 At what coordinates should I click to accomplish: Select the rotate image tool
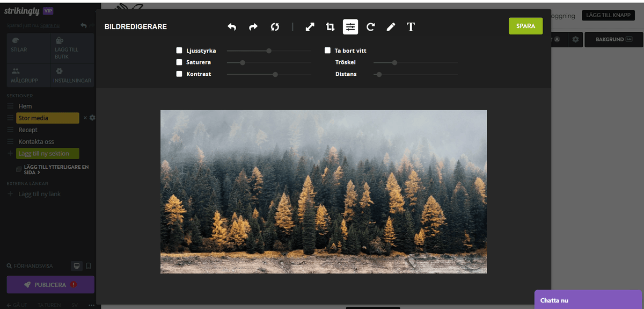pos(370,27)
